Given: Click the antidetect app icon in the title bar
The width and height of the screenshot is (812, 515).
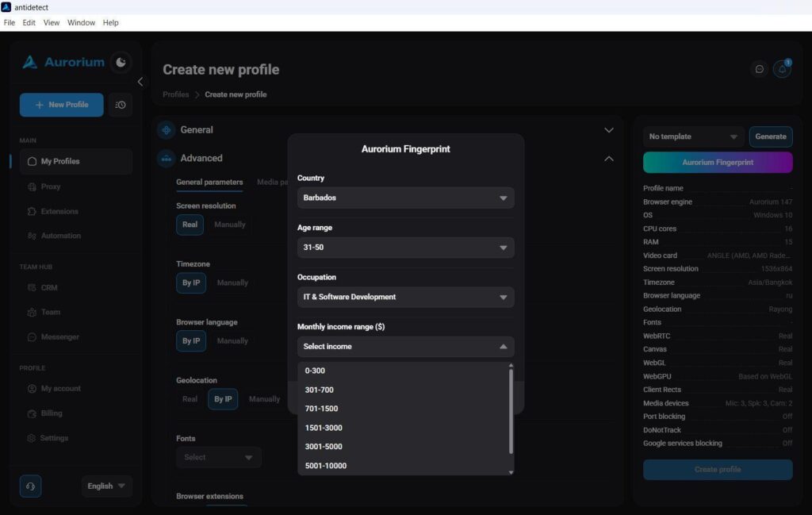Looking at the screenshot, I should pyautogui.click(x=6, y=7).
